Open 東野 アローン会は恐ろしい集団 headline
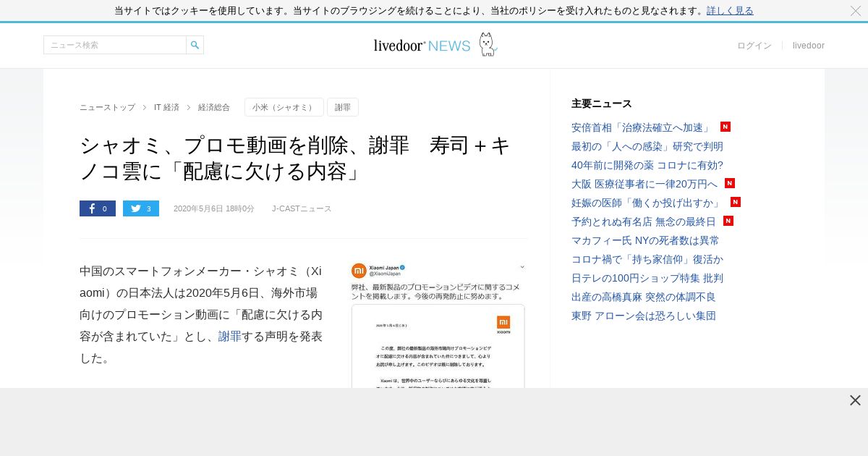Screen dimensions: 868x456 (x=644, y=316)
